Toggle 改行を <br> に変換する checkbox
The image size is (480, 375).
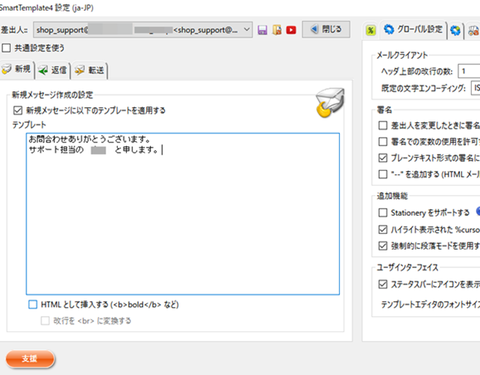(45, 321)
